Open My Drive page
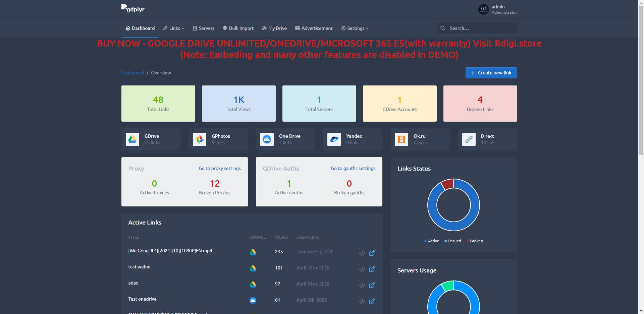This screenshot has height=314, width=644. coord(274,28)
